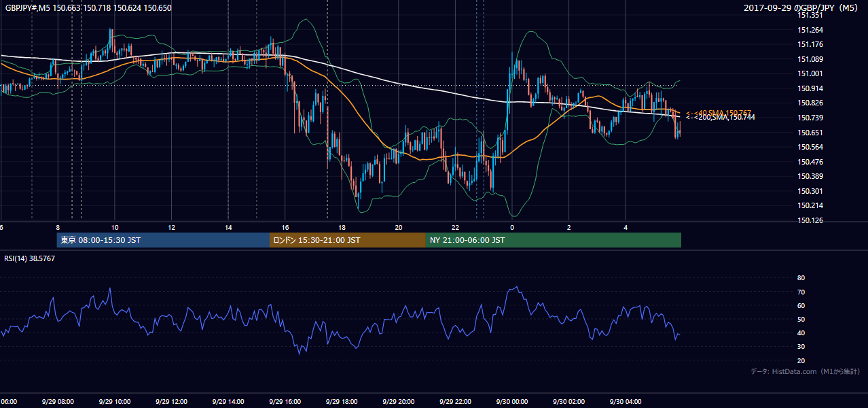Click price axis label 150.476
Image resolution: width=868 pixels, height=408 pixels.
[x=811, y=162]
